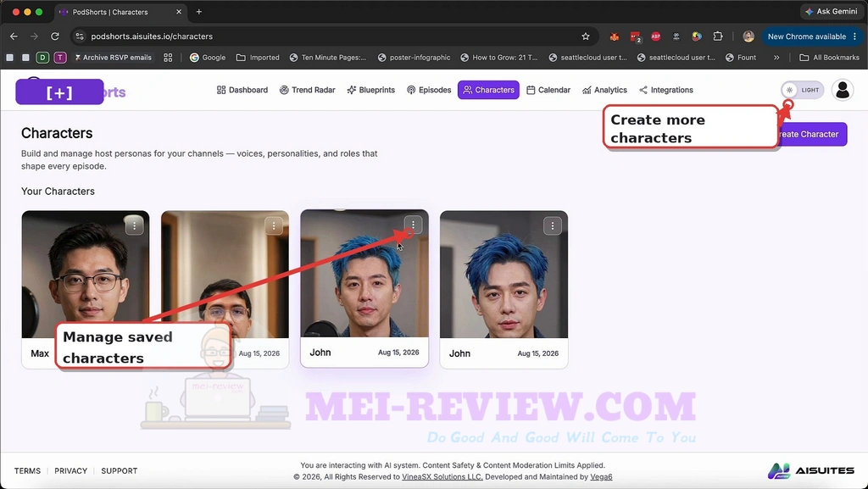This screenshot has height=489, width=868.
Task: Open the Fount bookmark
Action: pyautogui.click(x=741, y=58)
